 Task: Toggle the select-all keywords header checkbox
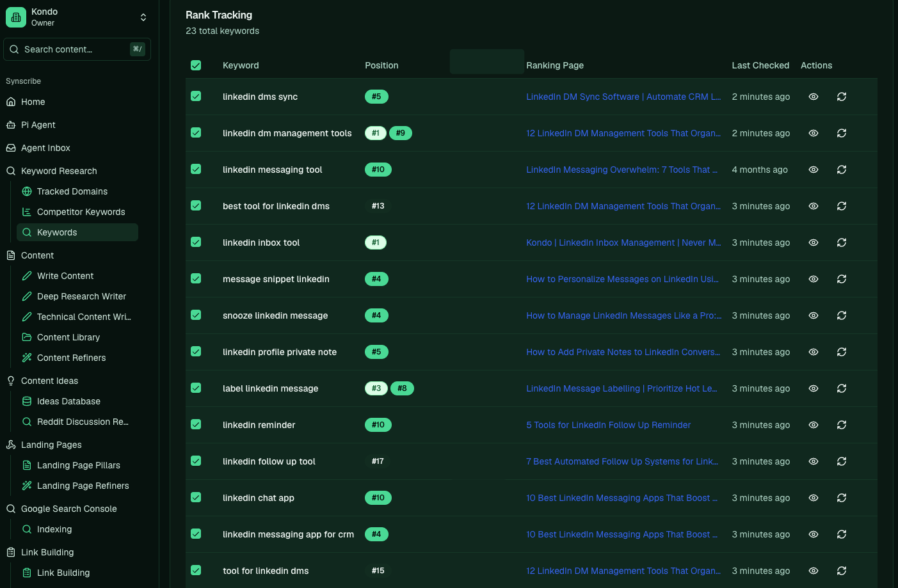coord(196,65)
